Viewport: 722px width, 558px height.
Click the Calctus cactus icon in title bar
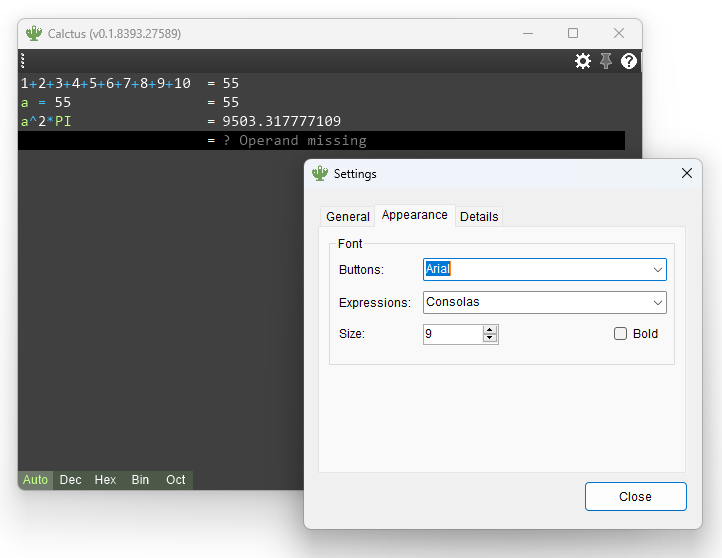34,33
